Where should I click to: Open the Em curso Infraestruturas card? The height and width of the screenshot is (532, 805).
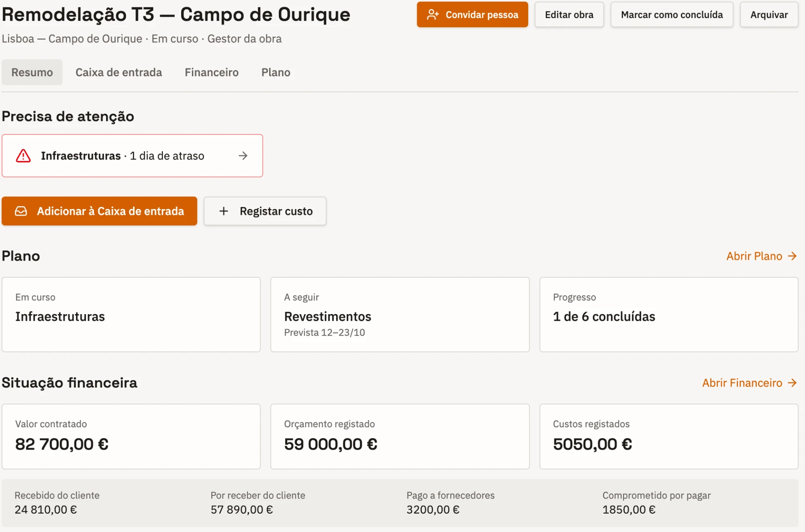pyautogui.click(x=131, y=315)
